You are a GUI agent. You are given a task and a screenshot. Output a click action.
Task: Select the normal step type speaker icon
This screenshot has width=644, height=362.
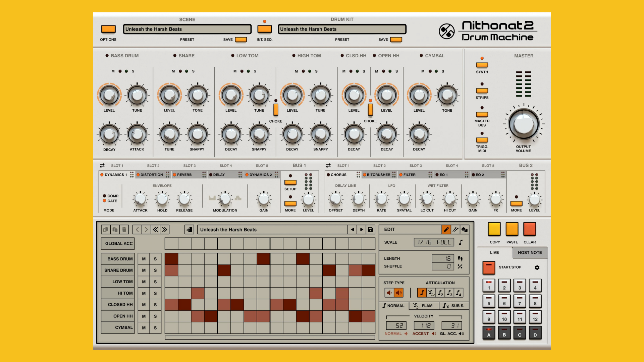click(x=389, y=293)
